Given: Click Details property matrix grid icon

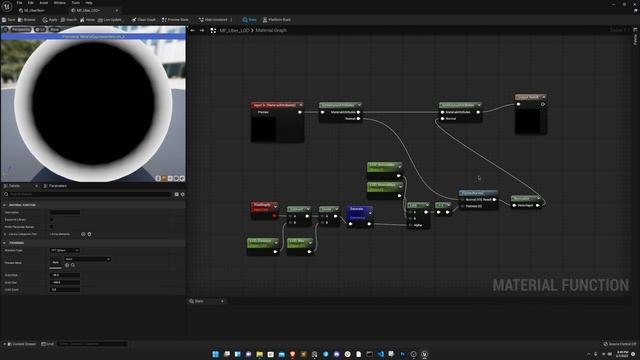Looking at the screenshot, I should [176, 194].
